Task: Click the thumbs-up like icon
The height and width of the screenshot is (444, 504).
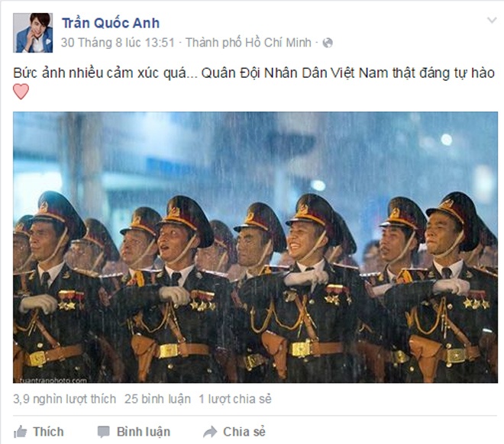Action: click(x=21, y=432)
